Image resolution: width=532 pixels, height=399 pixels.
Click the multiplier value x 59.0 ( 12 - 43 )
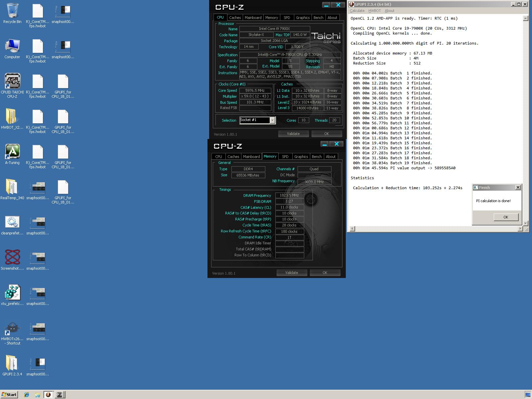point(255,96)
